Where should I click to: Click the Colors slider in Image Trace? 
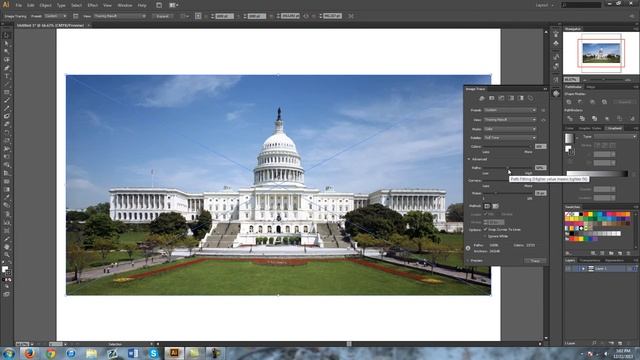coord(507,146)
